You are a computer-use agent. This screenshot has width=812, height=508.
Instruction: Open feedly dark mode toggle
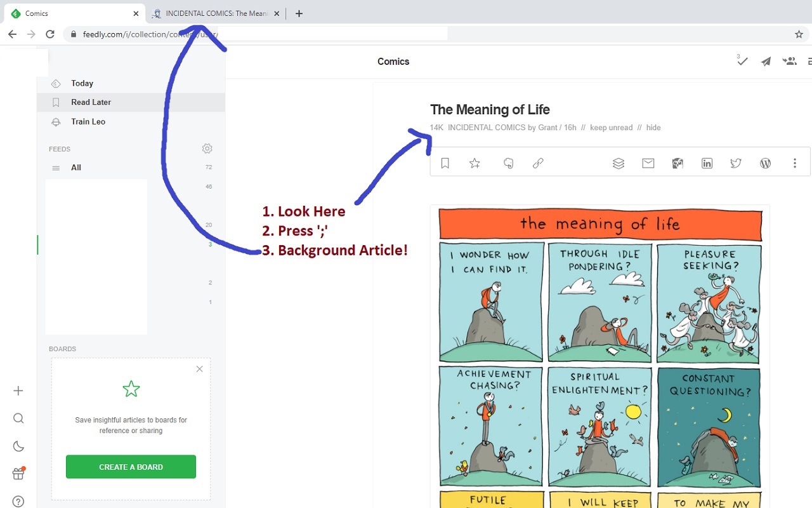[x=18, y=446]
